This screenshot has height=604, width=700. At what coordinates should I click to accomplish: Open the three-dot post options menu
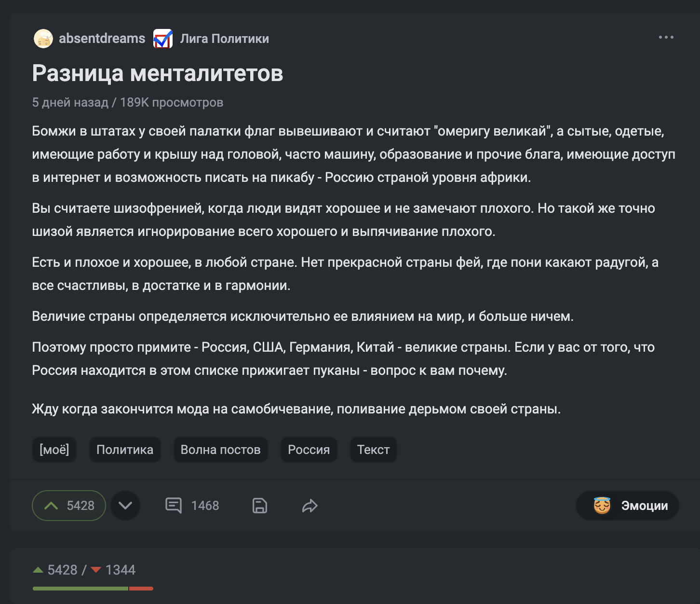click(x=666, y=37)
